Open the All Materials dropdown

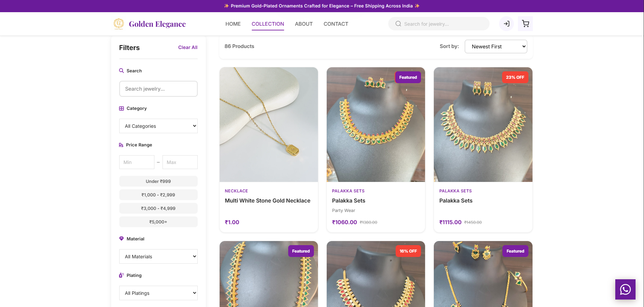pyautogui.click(x=158, y=257)
